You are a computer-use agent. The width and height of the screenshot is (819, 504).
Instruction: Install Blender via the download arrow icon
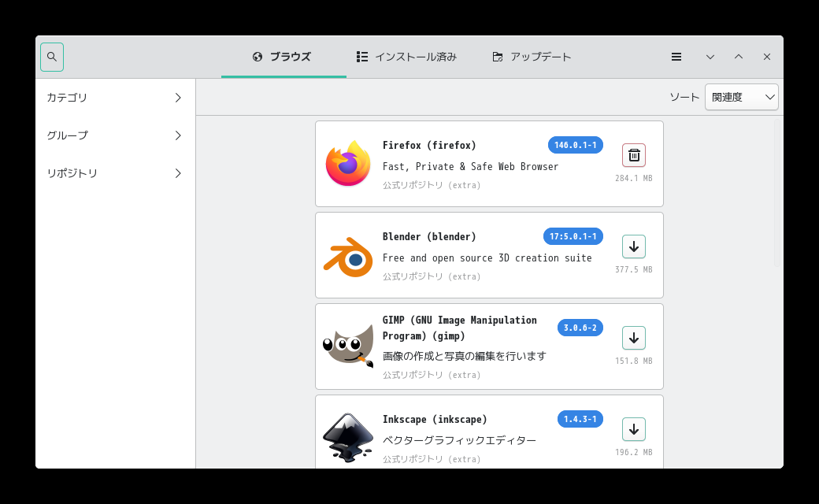point(634,246)
